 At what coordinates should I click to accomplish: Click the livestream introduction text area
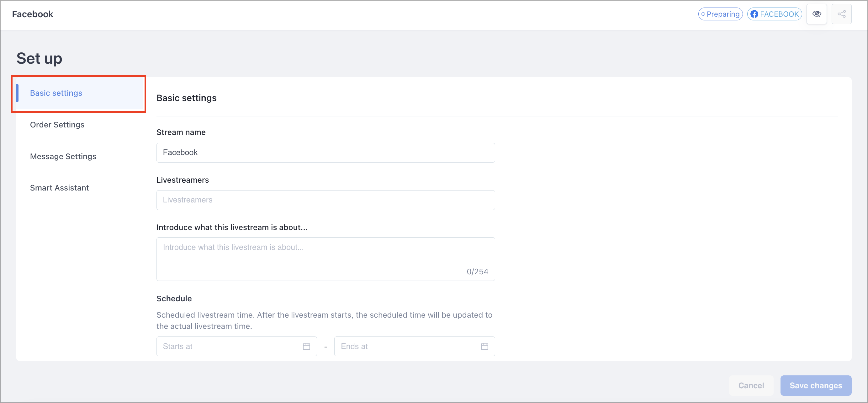(325, 259)
